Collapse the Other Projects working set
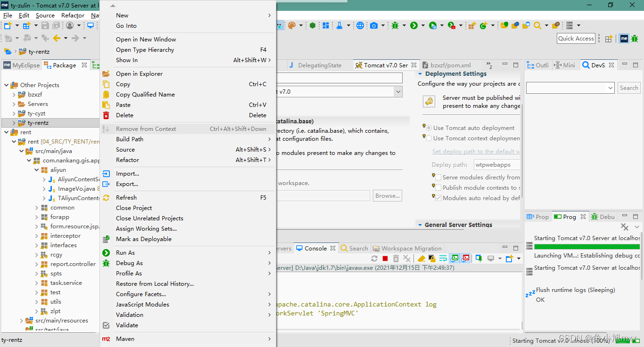Image resolution: width=644 pixels, height=347 pixels. click(7, 85)
